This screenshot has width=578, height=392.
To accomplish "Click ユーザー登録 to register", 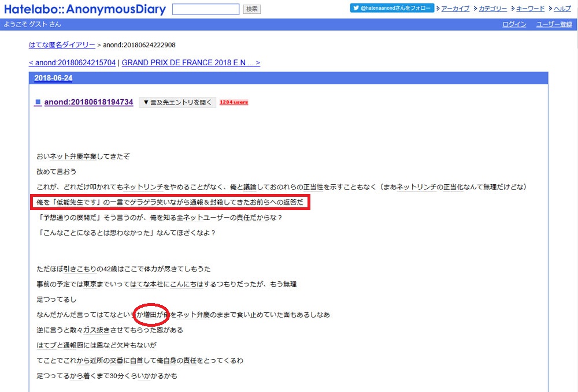I will click(x=554, y=24).
